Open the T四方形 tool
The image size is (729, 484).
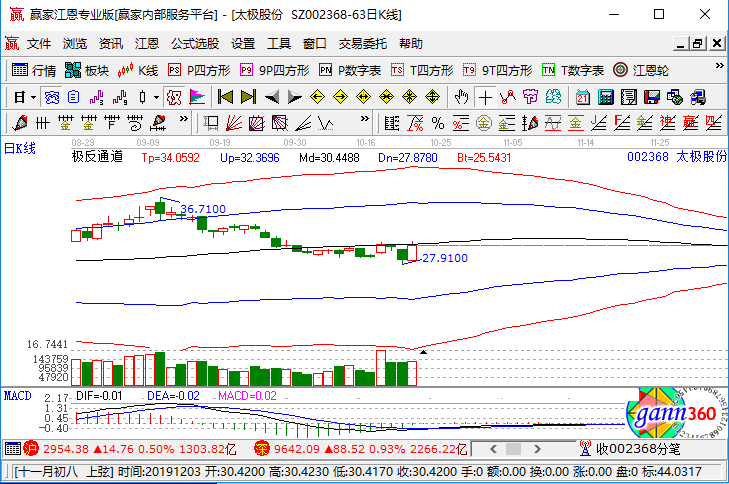coord(422,70)
